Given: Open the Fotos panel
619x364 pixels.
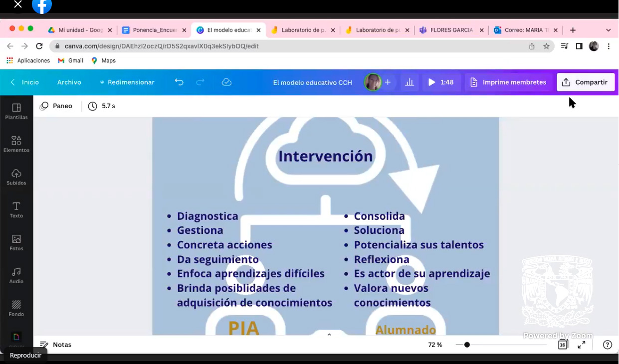Looking at the screenshot, I should [x=16, y=243].
